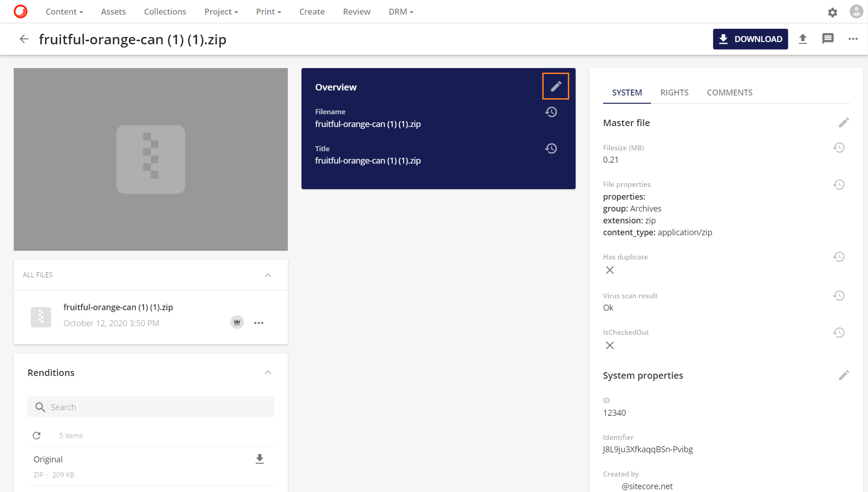The width and height of the screenshot is (868, 492).
Task: Refresh the renditions list
Action: coord(37,436)
